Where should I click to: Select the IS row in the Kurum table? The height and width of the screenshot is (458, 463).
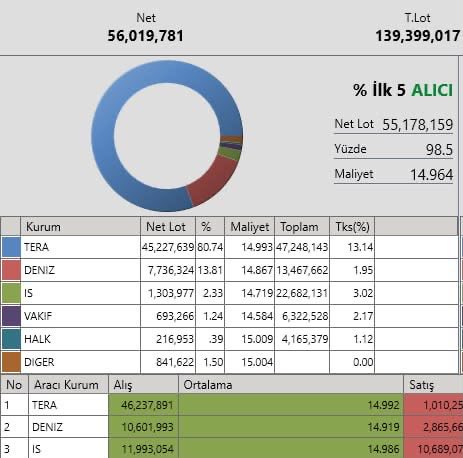tap(229, 293)
